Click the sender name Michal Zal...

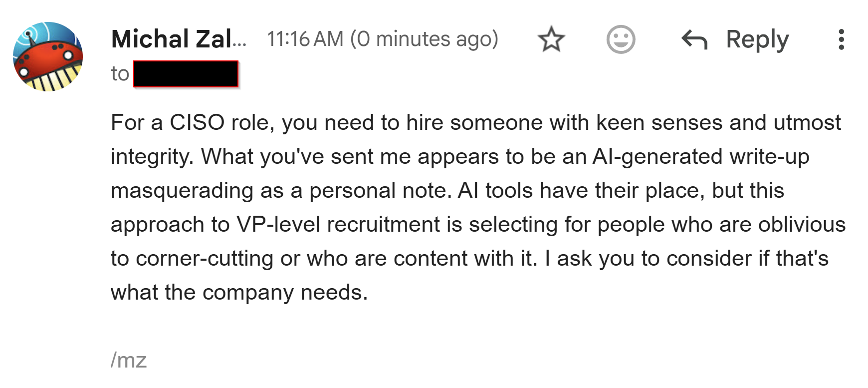179,39
